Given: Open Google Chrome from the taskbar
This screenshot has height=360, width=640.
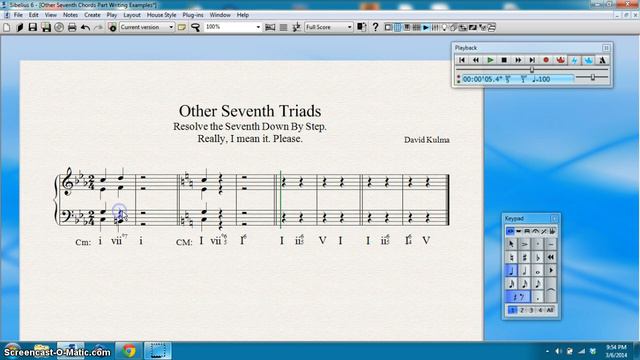Looking at the screenshot, I should (x=129, y=351).
